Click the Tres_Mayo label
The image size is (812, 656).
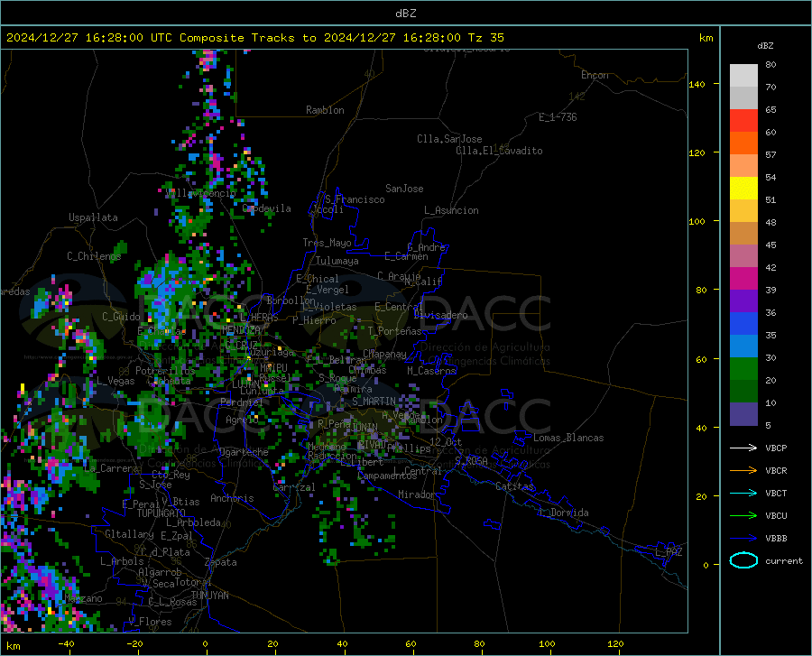click(327, 243)
